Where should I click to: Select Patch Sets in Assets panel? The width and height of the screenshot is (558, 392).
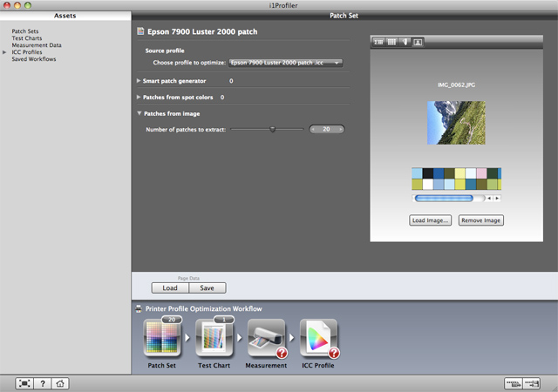(x=25, y=31)
